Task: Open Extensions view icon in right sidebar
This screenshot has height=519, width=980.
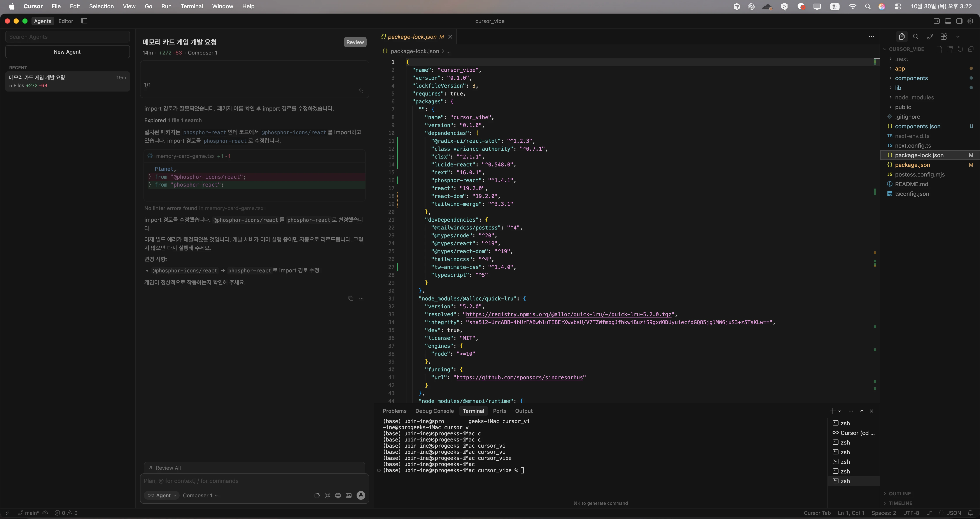Action: click(x=944, y=37)
